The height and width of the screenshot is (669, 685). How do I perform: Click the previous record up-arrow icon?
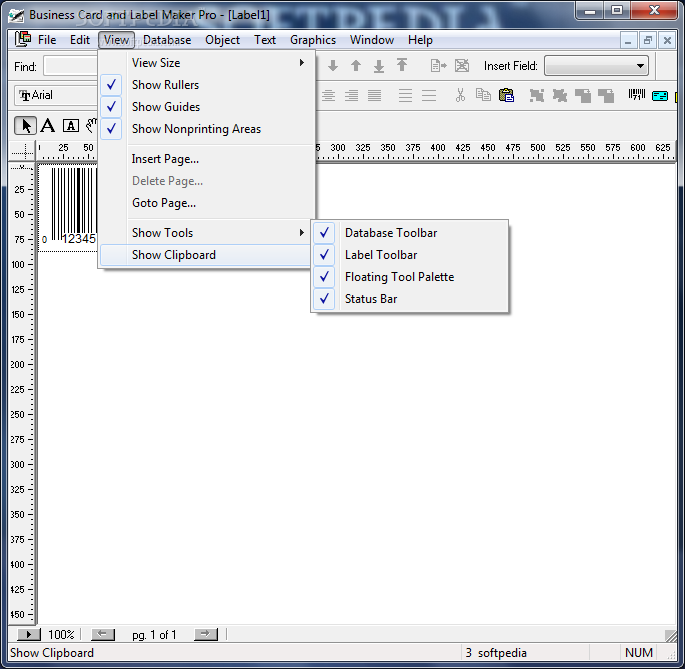click(x=356, y=66)
